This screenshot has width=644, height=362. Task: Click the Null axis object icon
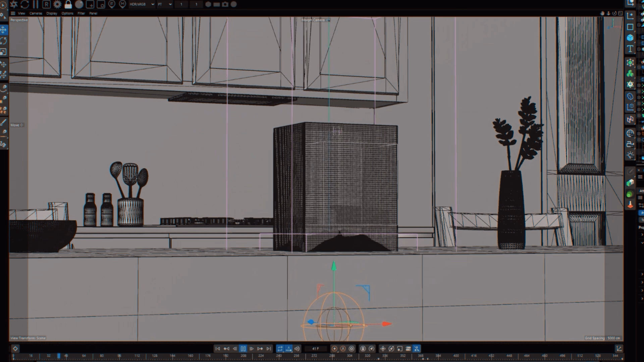pos(630,15)
